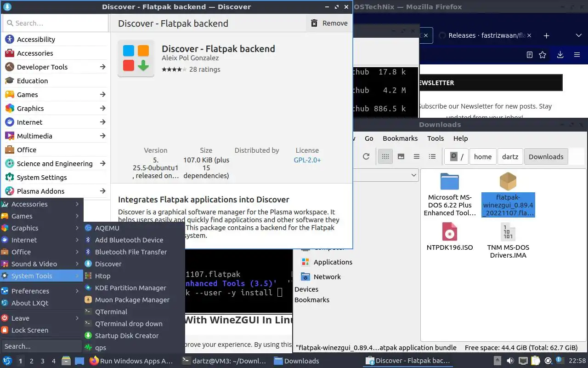
Task: Click Remove button in Discover
Action: coord(329,23)
